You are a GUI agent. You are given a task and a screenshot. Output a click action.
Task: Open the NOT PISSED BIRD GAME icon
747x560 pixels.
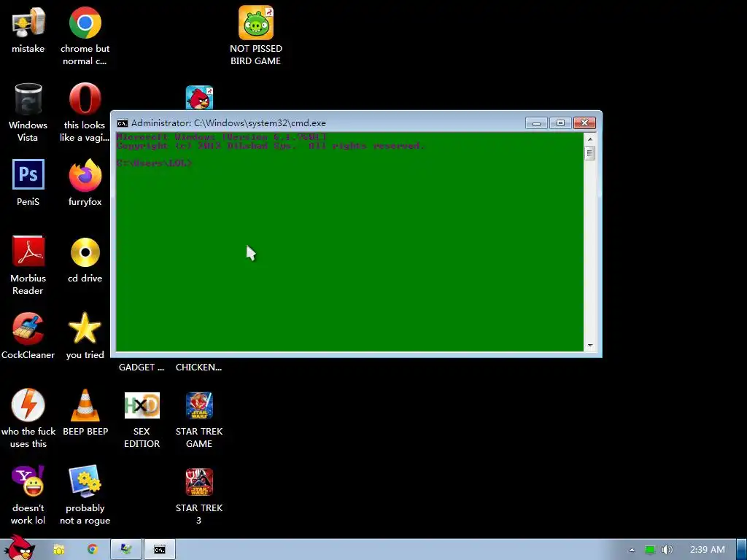pyautogui.click(x=256, y=23)
